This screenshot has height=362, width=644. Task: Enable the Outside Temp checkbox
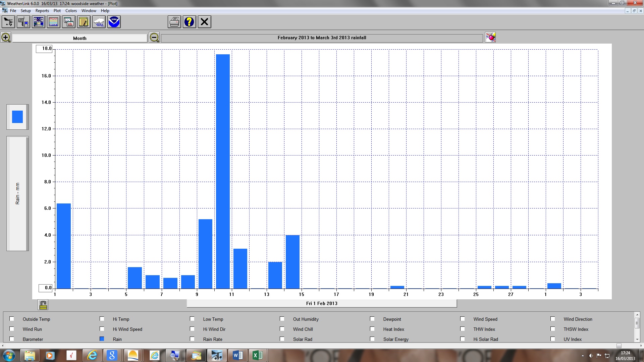[12, 319]
